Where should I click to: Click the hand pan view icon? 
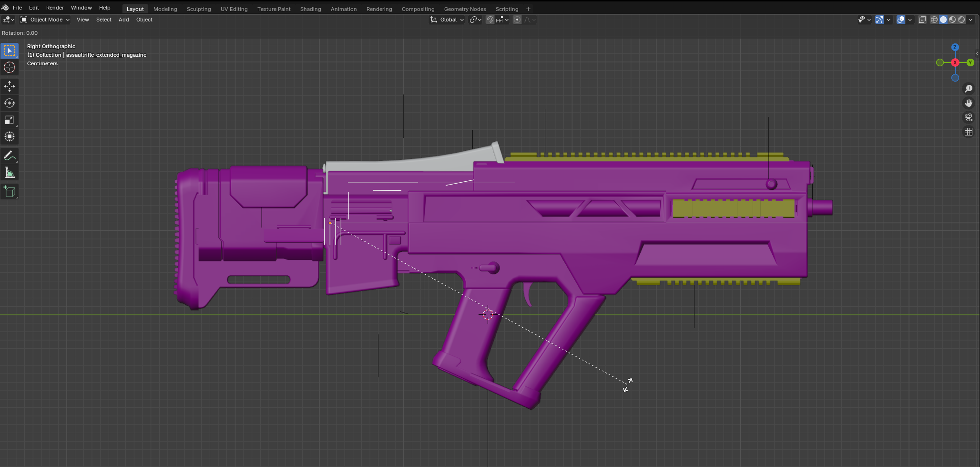pyautogui.click(x=969, y=103)
